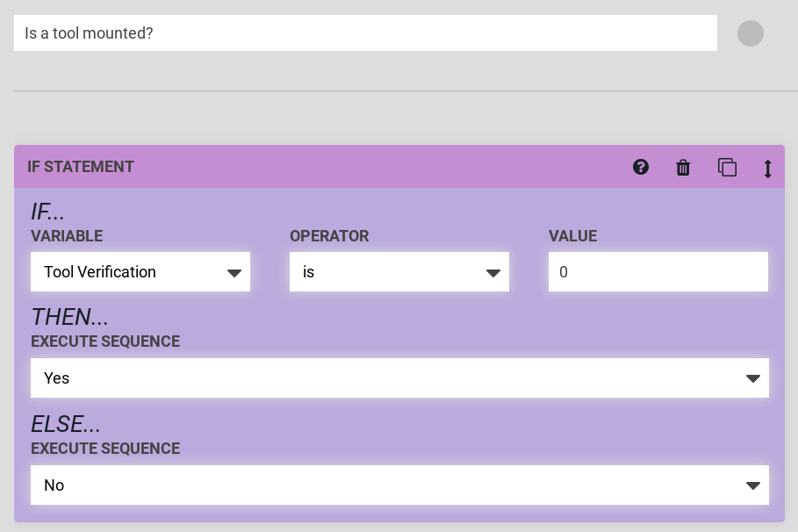Click the caret arrow on Operator dropdown
The image size is (798, 532).
(493, 273)
